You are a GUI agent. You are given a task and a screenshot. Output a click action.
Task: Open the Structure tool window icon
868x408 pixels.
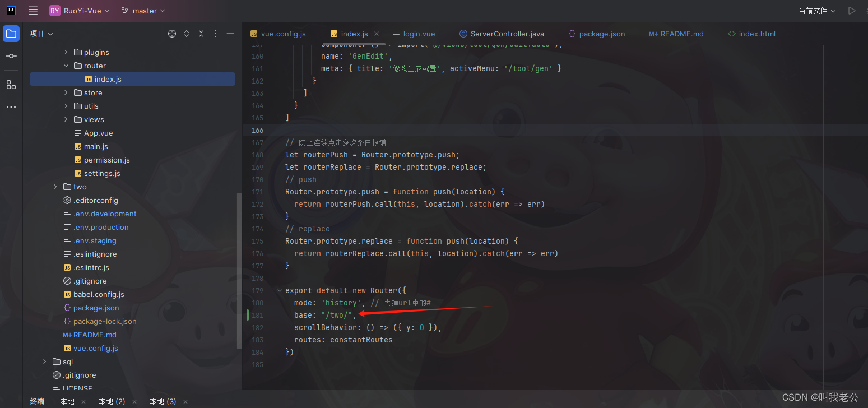(11, 85)
